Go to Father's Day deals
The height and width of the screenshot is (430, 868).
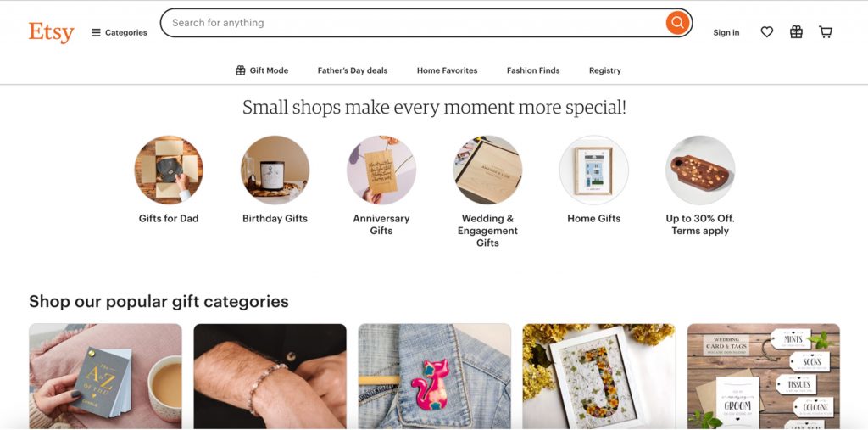tap(353, 70)
